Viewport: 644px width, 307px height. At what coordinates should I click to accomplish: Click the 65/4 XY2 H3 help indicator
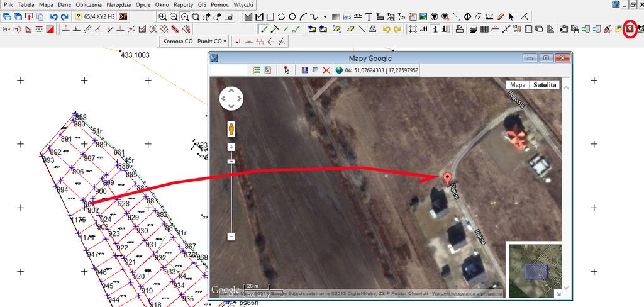point(96,17)
